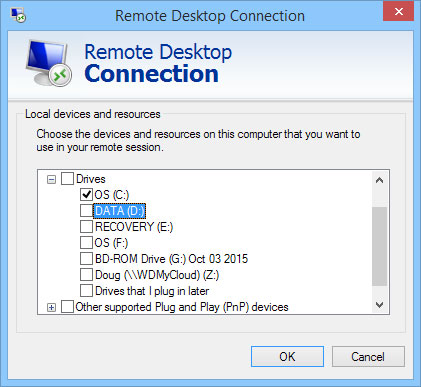Expand Other supported PnP devices node
421x387 pixels.
point(51,307)
